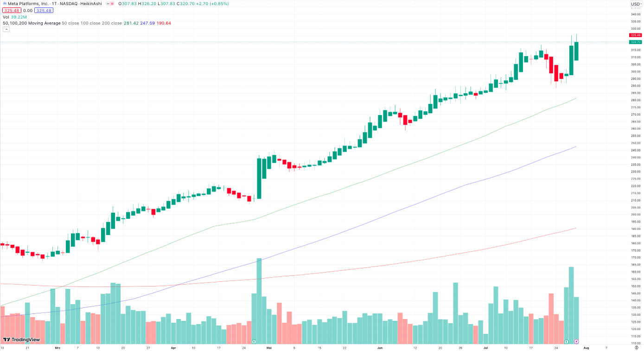Click the Jun label on time axis
Image resolution: width=644 pixels, height=351 pixels.
pos(379,347)
